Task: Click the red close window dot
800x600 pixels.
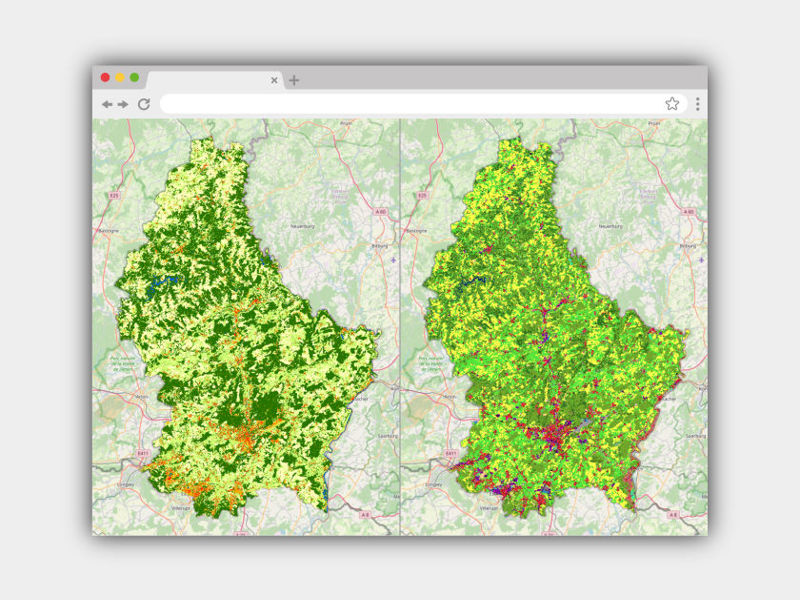Action: 105,77
